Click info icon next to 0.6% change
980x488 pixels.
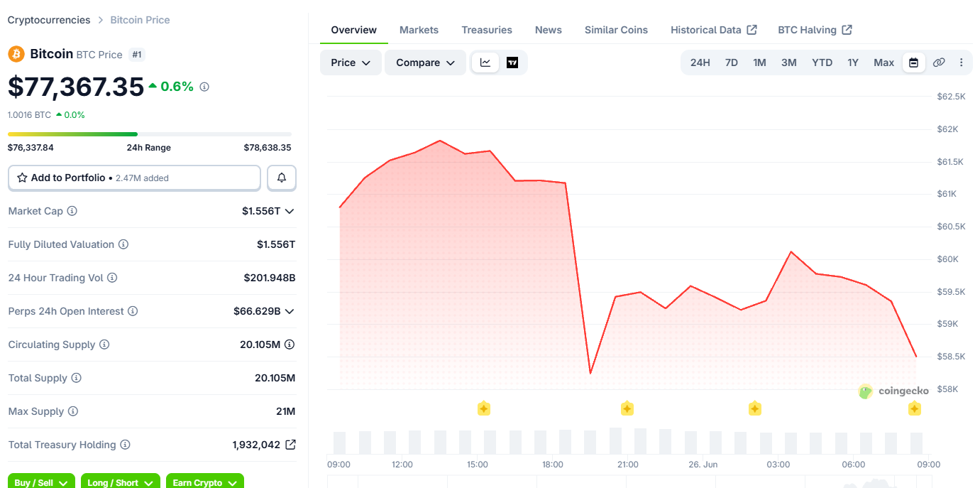(204, 87)
